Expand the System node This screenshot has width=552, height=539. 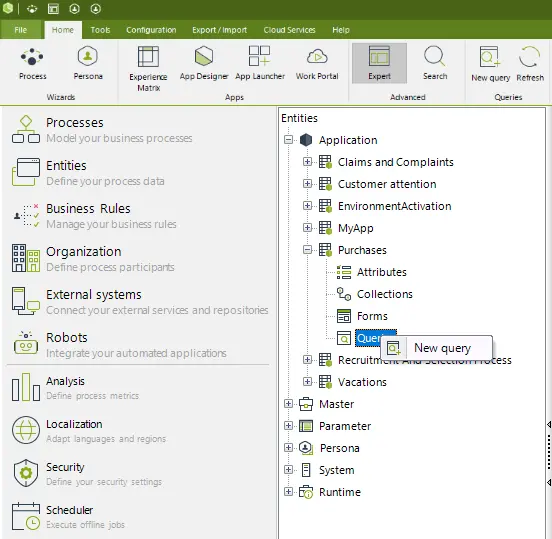288,470
